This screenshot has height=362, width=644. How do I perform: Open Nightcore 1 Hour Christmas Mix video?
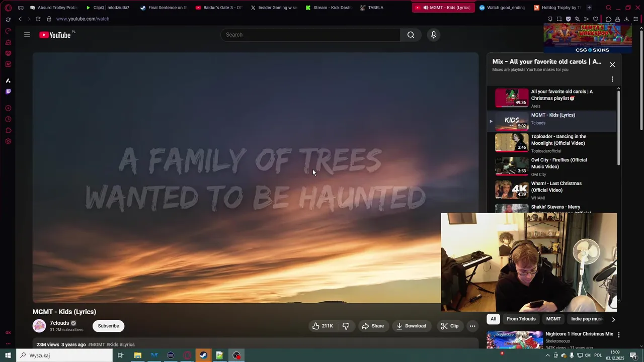(579, 334)
